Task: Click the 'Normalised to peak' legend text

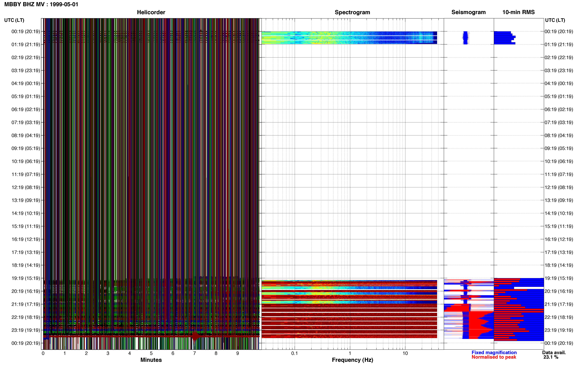Action: 494,357
